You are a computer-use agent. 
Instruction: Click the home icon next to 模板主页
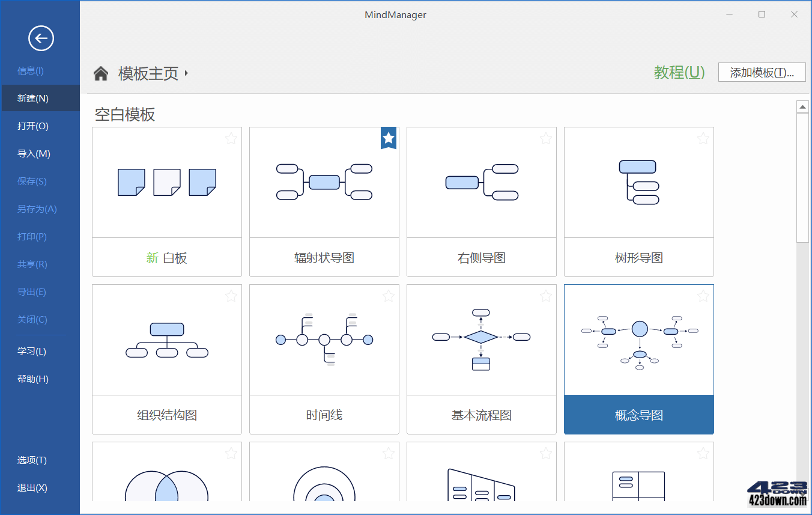[x=100, y=72]
